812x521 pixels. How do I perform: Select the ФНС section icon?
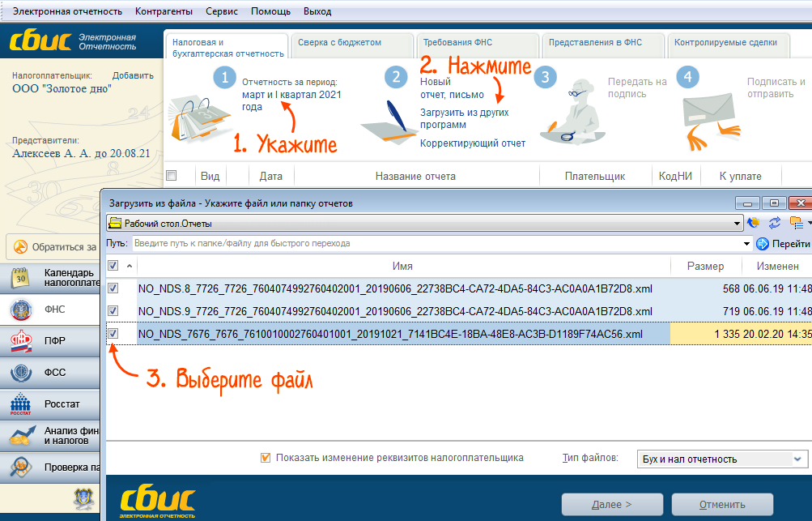point(21,310)
